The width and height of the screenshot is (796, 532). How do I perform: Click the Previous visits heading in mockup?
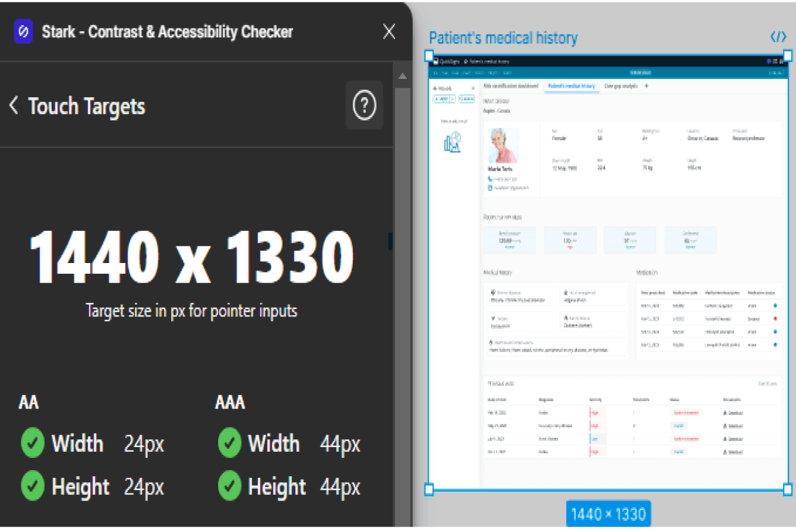click(x=501, y=384)
